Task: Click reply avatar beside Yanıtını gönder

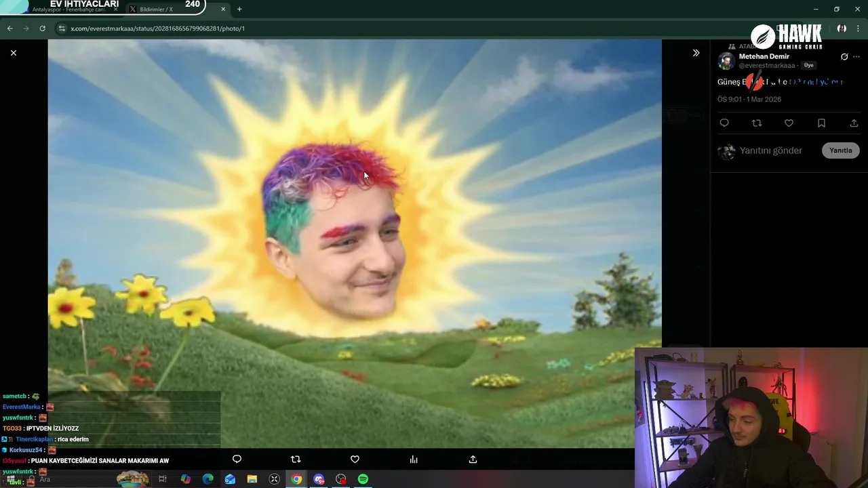Action: (726, 151)
